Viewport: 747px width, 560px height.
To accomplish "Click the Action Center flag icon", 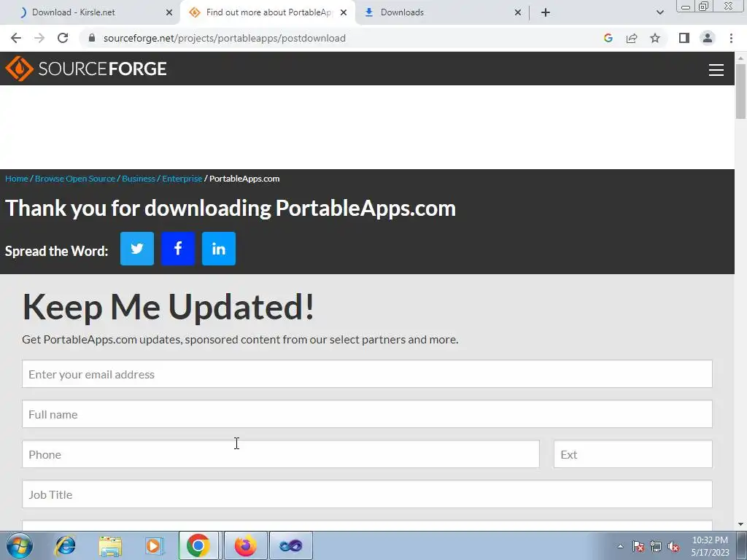I will coord(638,546).
